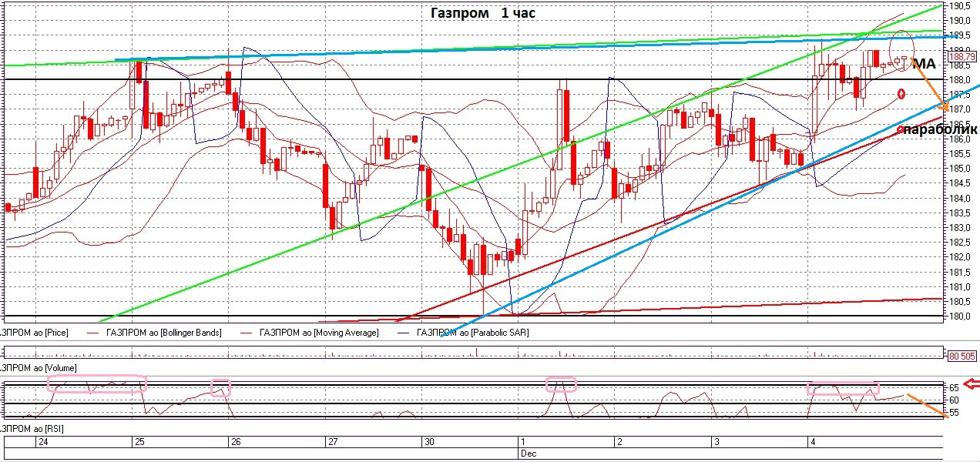Click price axis label 186,0
The height and width of the screenshot is (462, 980).
point(959,139)
